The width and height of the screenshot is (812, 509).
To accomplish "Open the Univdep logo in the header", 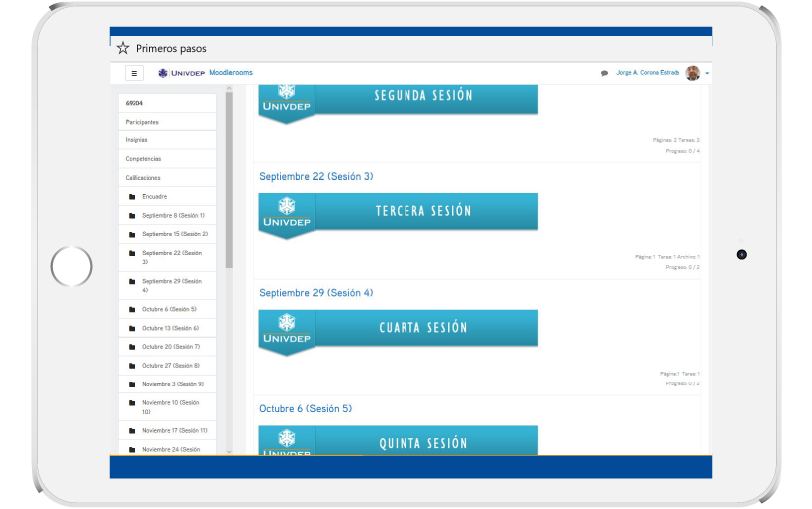I will (181, 73).
